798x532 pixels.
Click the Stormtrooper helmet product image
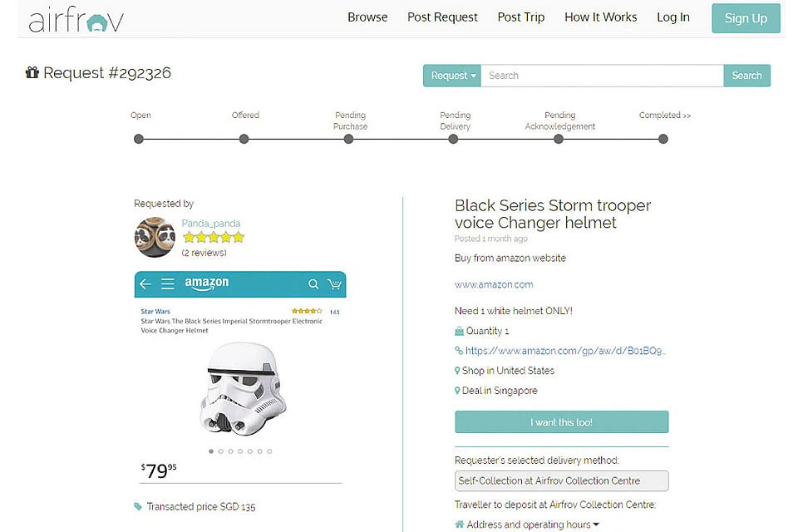coord(243,390)
